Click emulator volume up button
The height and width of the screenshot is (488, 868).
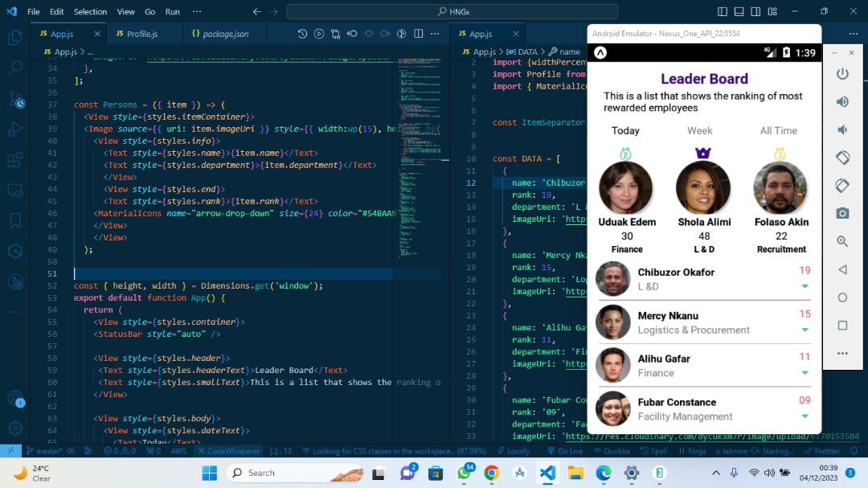click(x=842, y=101)
